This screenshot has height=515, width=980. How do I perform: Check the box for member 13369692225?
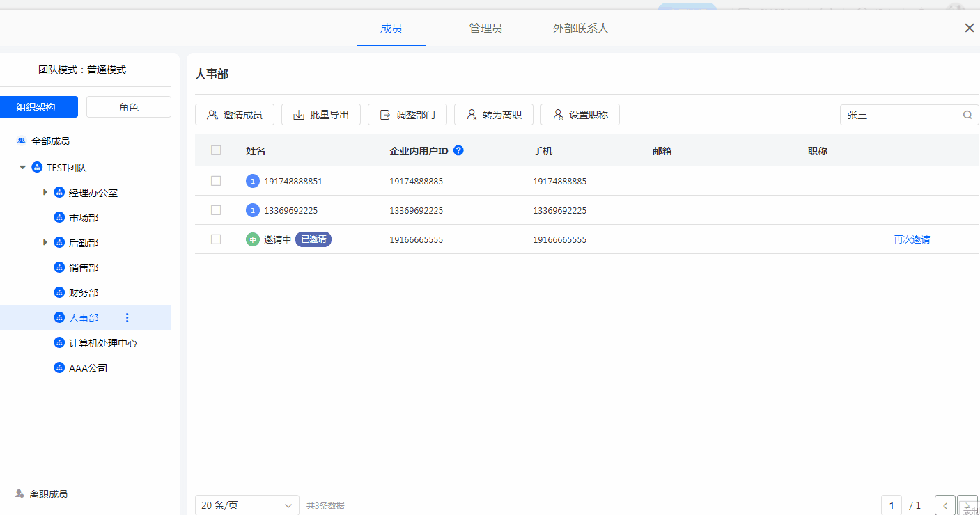216,210
